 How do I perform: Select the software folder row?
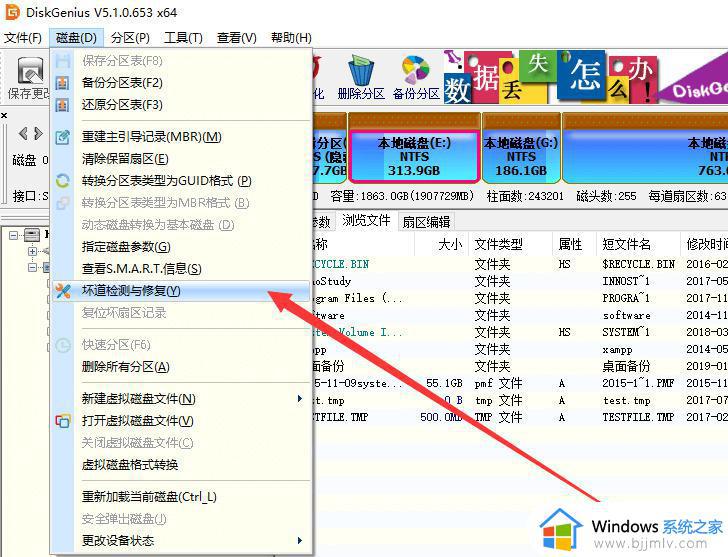pos(520,316)
